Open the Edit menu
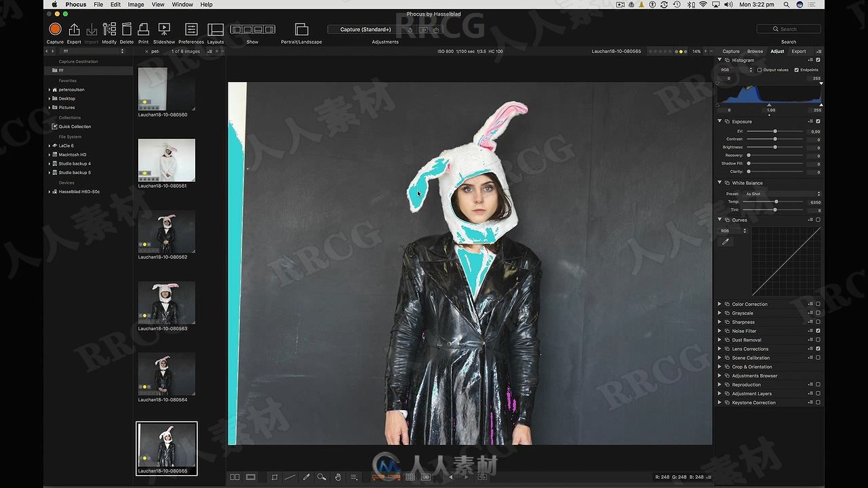This screenshot has width=868, height=488. coord(115,4)
